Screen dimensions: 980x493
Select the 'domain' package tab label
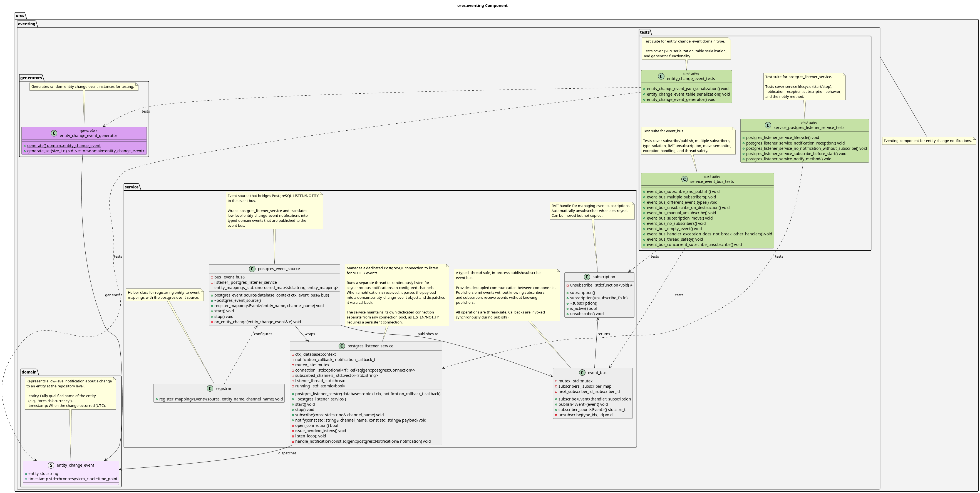tap(29, 372)
